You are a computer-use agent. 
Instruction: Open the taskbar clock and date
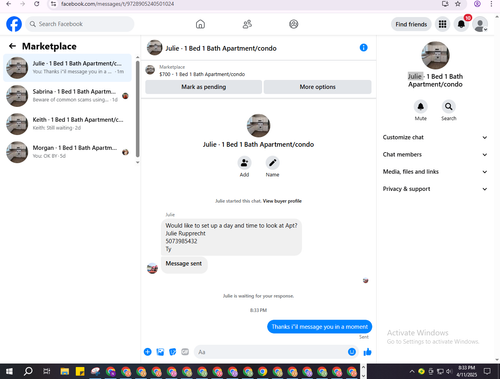(x=466, y=371)
